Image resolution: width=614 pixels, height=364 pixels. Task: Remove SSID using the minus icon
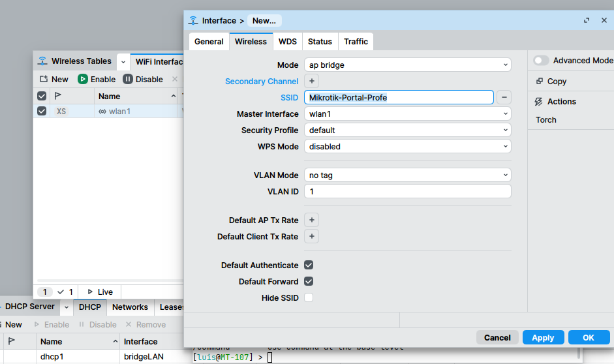[x=504, y=98]
